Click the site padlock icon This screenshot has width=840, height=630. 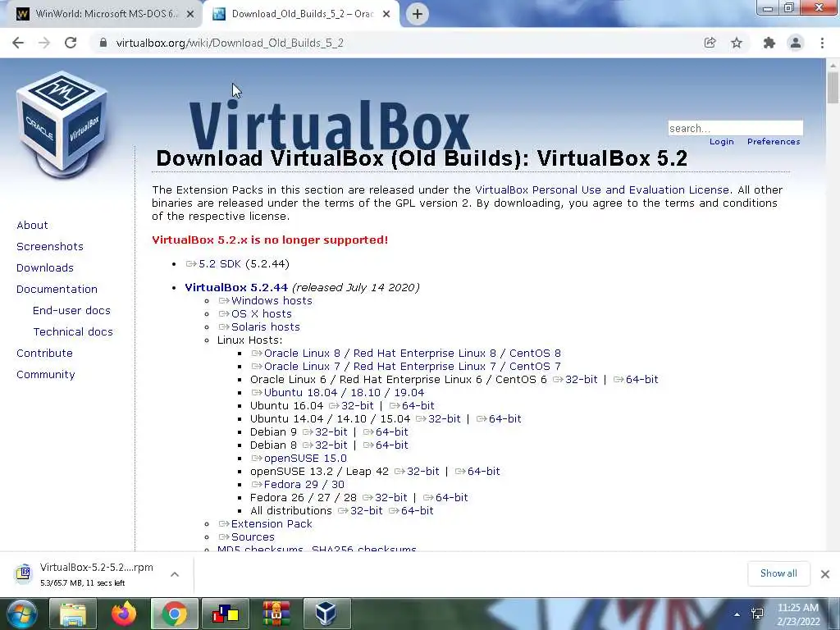tap(103, 43)
